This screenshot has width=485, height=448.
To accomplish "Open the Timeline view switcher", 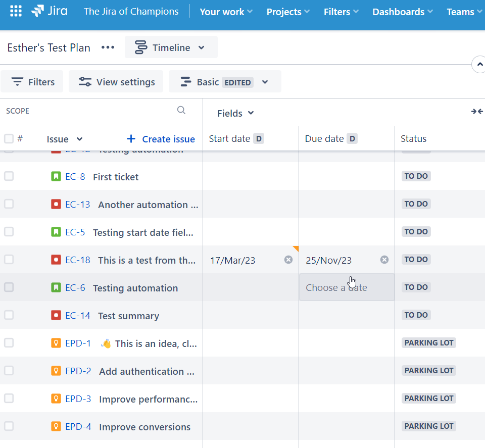I will (x=171, y=47).
